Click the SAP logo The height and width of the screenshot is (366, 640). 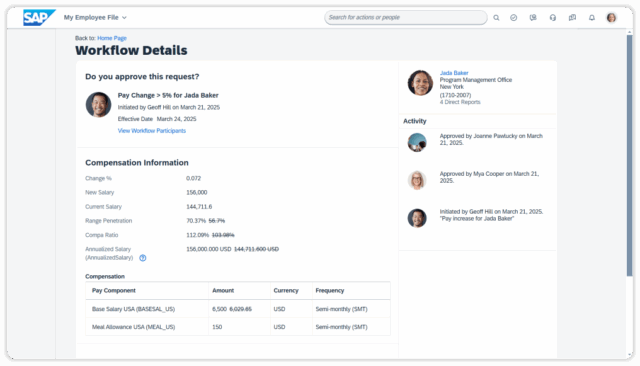pos(39,18)
